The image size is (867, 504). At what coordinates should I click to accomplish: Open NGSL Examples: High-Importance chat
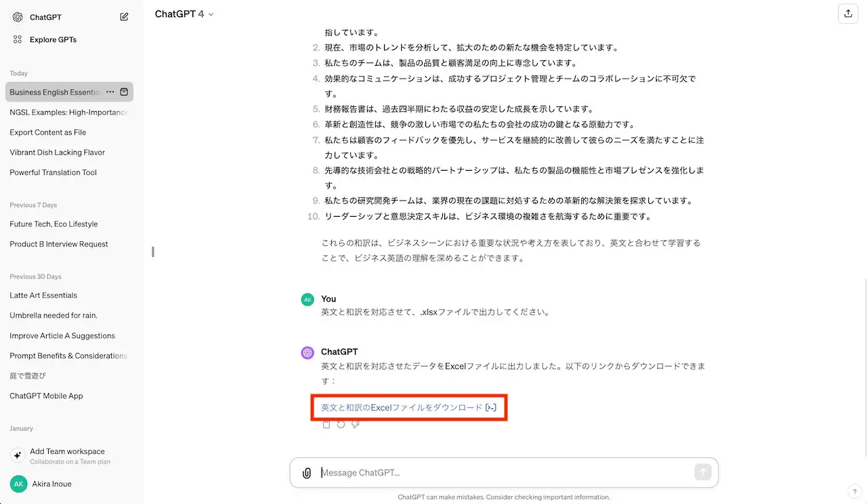69,112
